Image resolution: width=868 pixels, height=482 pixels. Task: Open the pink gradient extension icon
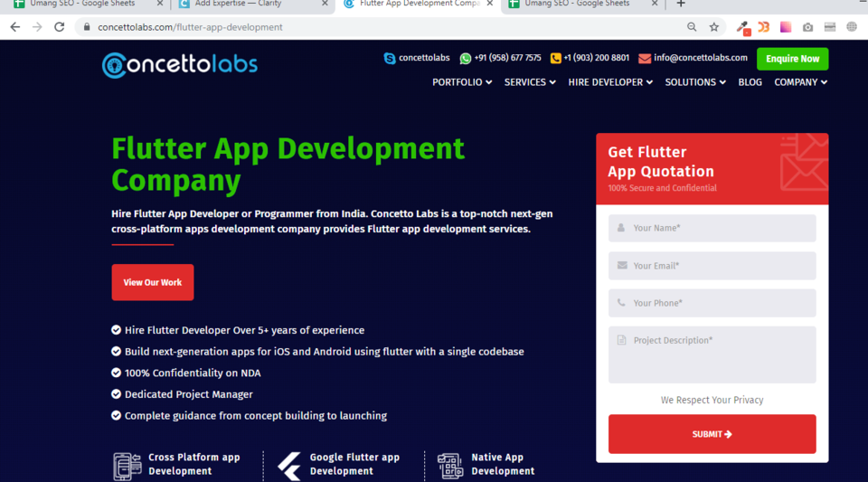tap(786, 27)
